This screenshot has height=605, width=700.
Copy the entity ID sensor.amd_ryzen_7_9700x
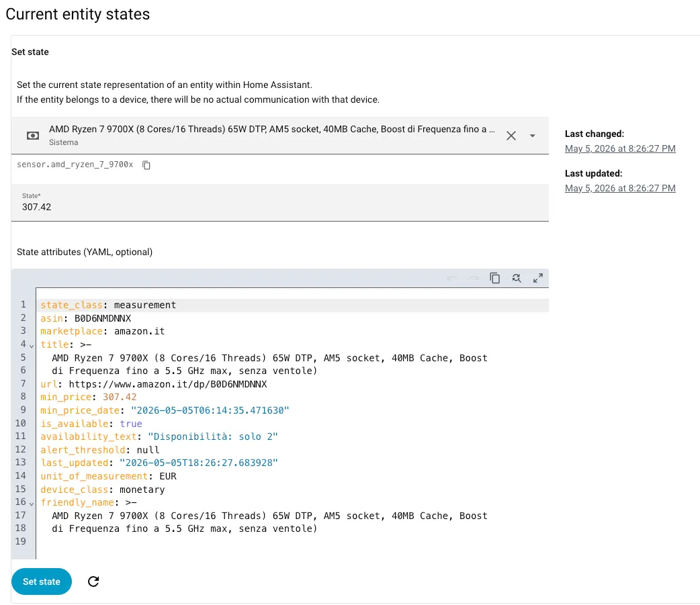tap(146, 165)
